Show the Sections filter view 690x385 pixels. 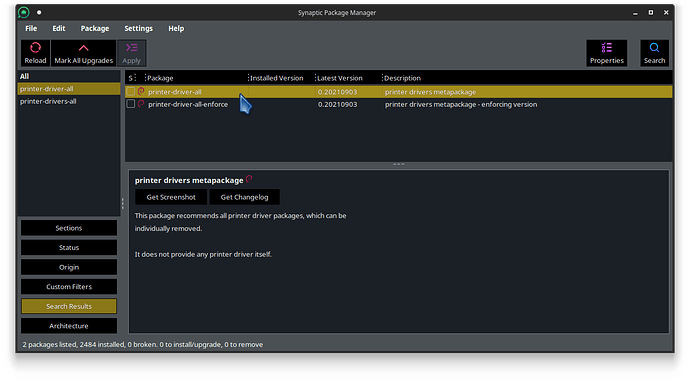[x=69, y=228]
